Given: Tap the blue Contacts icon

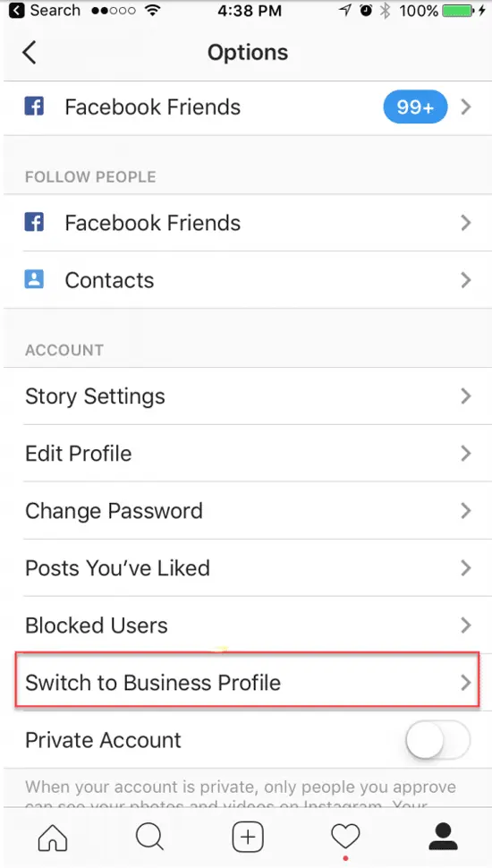Looking at the screenshot, I should tap(34, 279).
